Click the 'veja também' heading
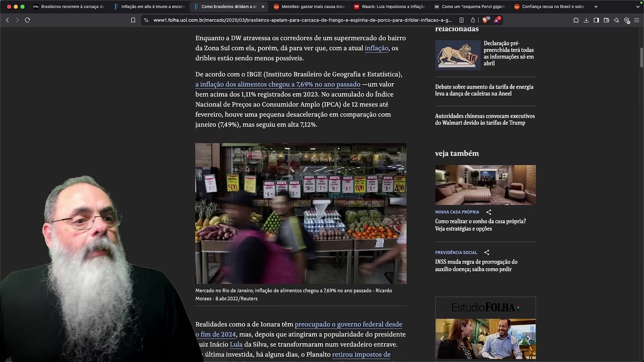This screenshot has width=644, height=362. (457, 153)
